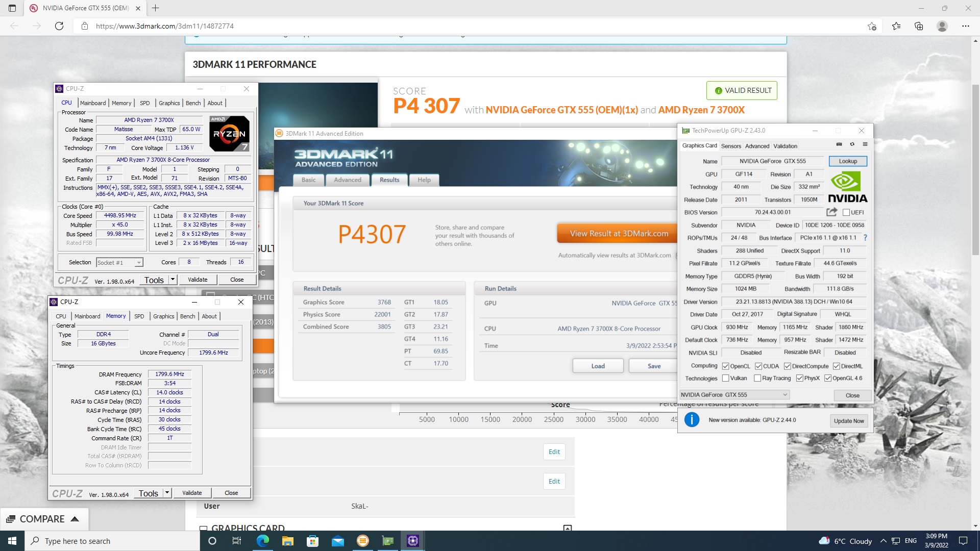Click the taskbar search box

click(112, 541)
